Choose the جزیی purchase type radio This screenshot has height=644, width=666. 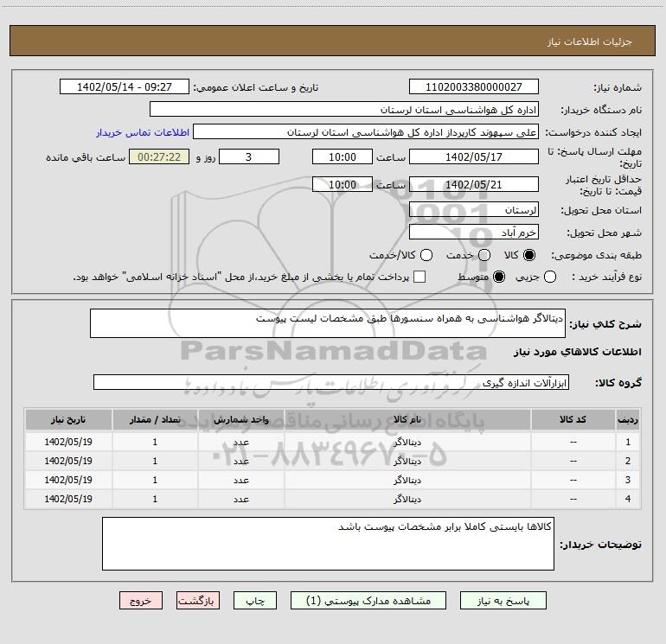coord(550,277)
